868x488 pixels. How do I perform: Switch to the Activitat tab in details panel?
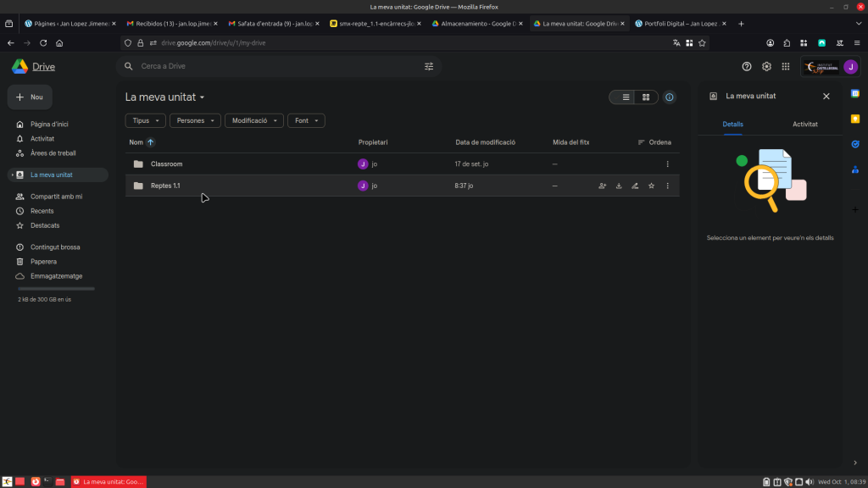coord(804,124)
